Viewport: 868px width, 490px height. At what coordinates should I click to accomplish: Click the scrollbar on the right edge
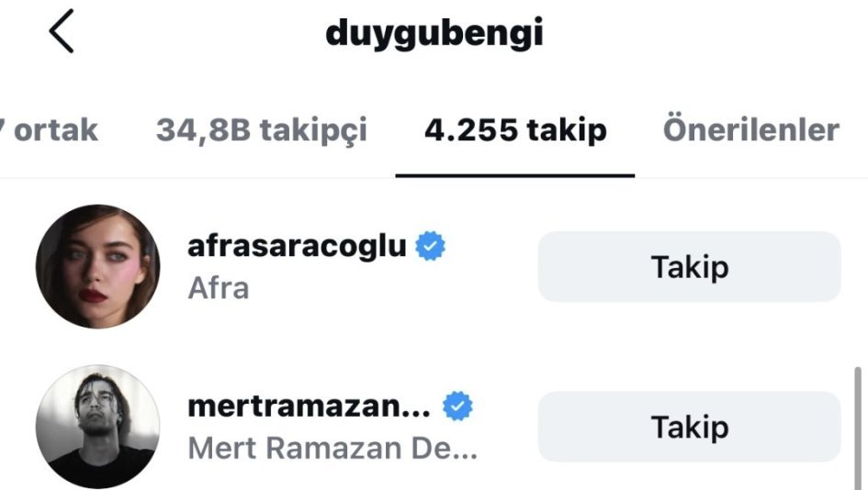(x=858, y=428)
